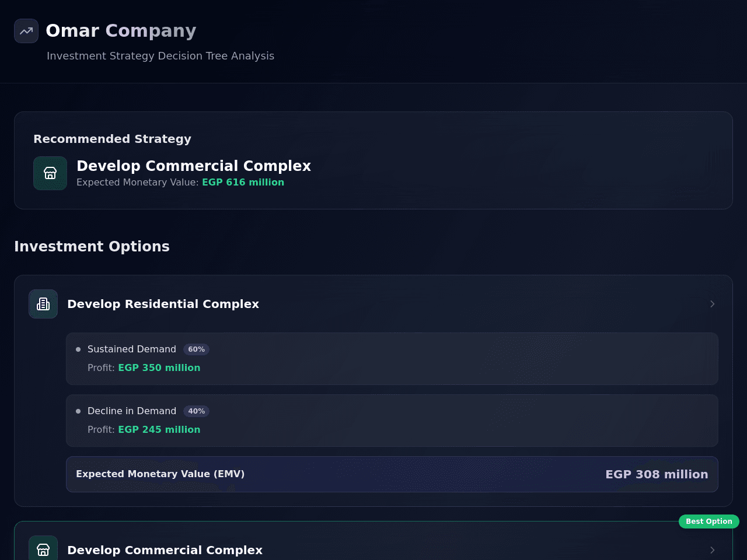Viewport: 747px width, 560px height.
Task: Click the Omar Company title
Action: 121,30
